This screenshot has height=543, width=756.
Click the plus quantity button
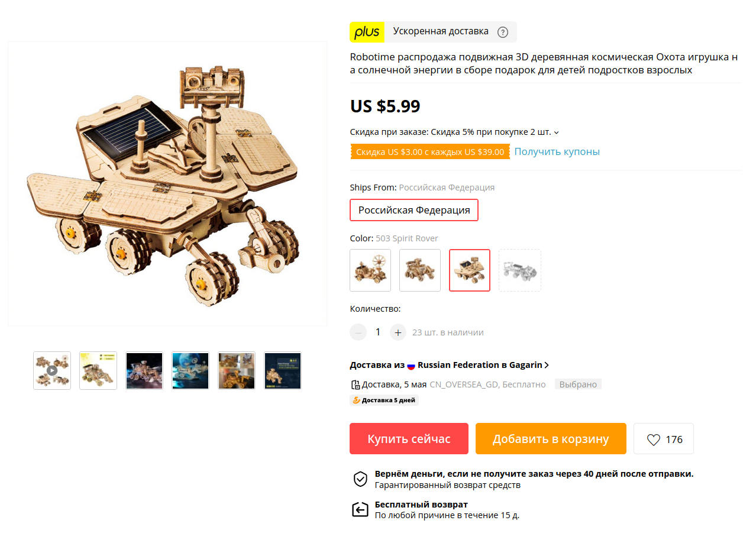pyautogui.click(x=398, y=332)
